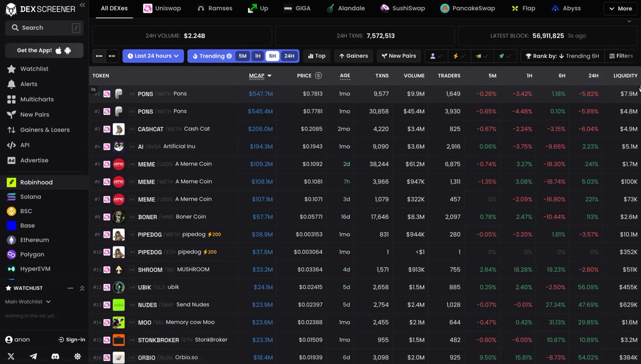Viewport: 641px width, 364px height.
Task: Open the Rank by Trending 6H dropdown
Action: point(562,56)
